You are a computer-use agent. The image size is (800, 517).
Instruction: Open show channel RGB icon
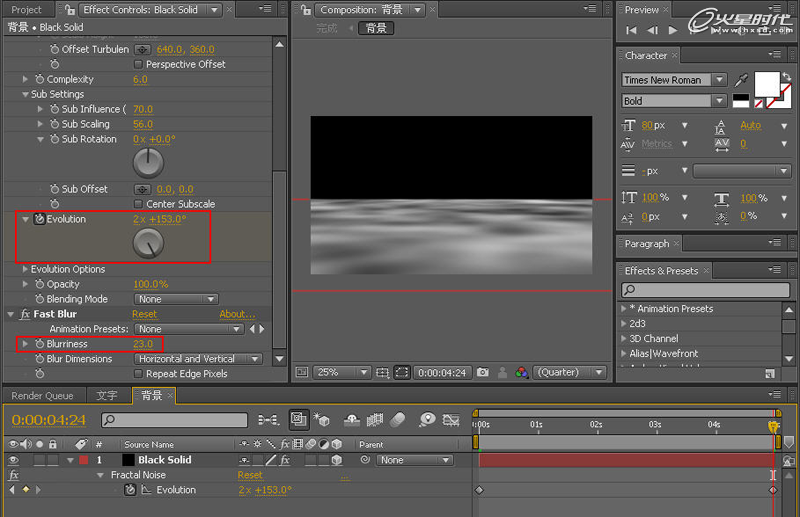pos(521,373)
